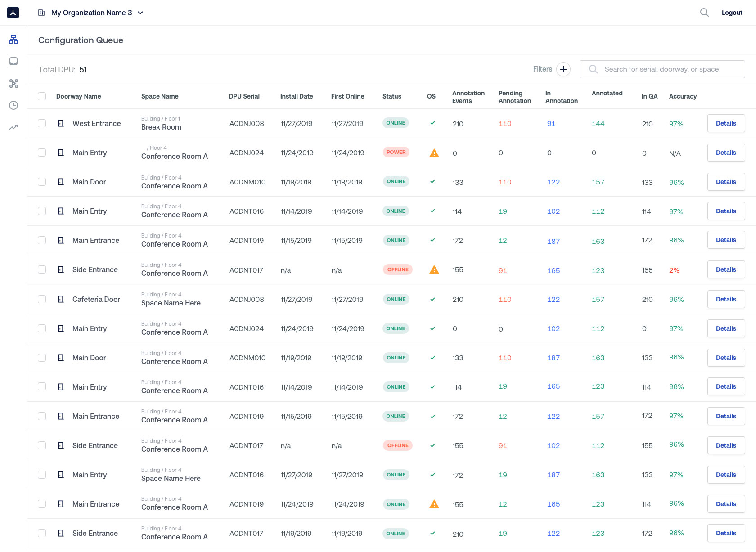The width and height of the screenshot is (756, 552).
Task: Open the device icon in left sidebar
Action: [x=13, y=62]
